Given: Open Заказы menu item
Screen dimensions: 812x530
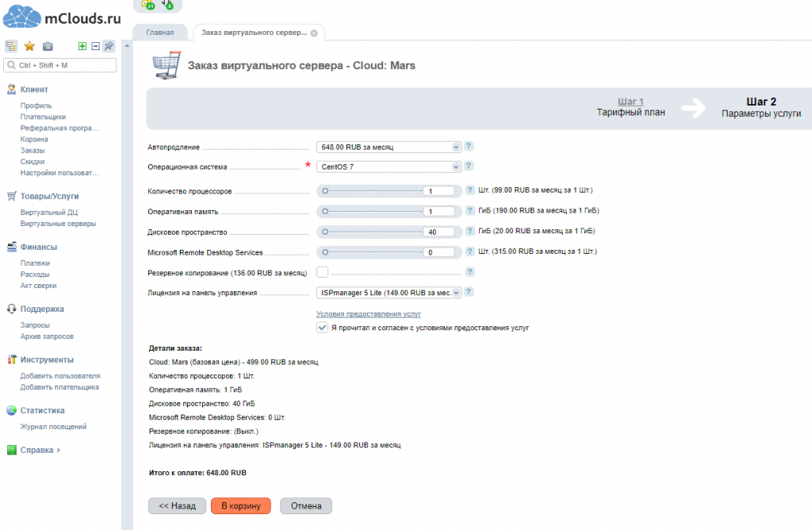Looking at the screenshot, I should coord(32,150).
